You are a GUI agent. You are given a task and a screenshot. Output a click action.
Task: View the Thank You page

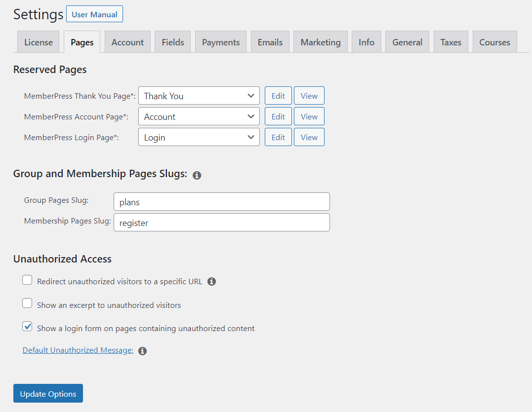(x=309, y=96)
